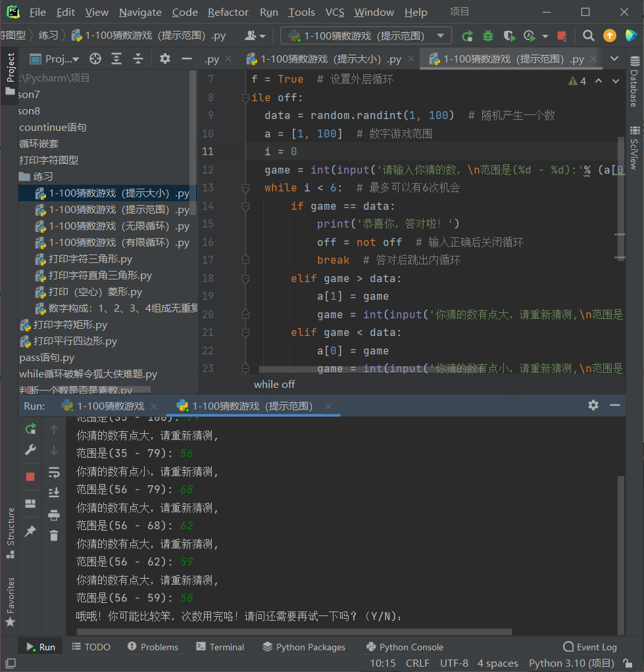The image size is (644, 672).
Task: Click the orange update arrow icon
Action: pyautogui.click(x=609, y=36)
